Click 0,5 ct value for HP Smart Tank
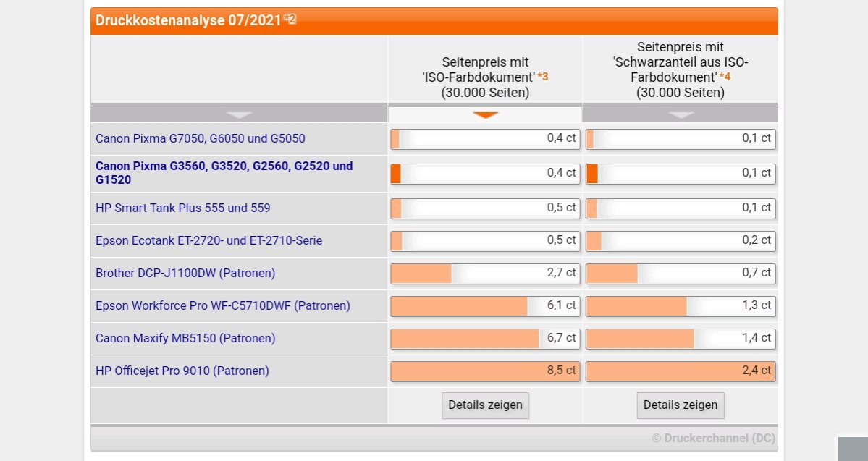The height and width of the screenshot is (461, 868). [x=561, y=208]
